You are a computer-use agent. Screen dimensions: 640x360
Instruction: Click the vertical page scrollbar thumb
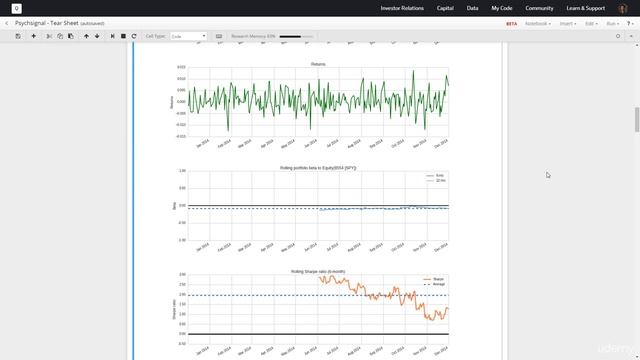[637, 120]
